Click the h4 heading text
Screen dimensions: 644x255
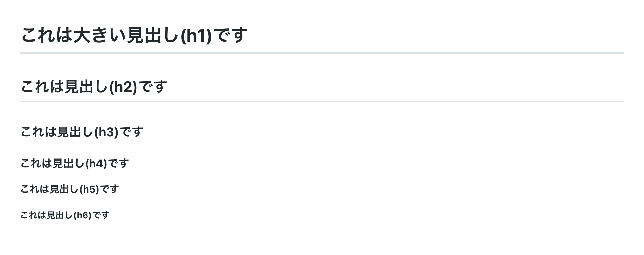tap(74, 163)
